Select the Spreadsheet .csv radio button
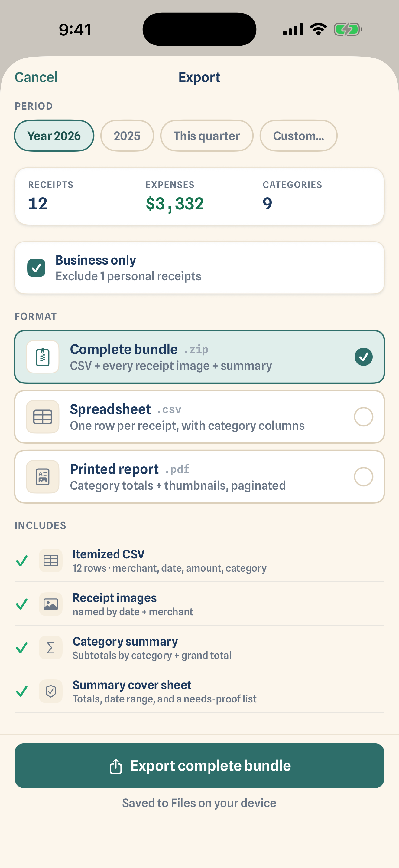 coord(363,417)
